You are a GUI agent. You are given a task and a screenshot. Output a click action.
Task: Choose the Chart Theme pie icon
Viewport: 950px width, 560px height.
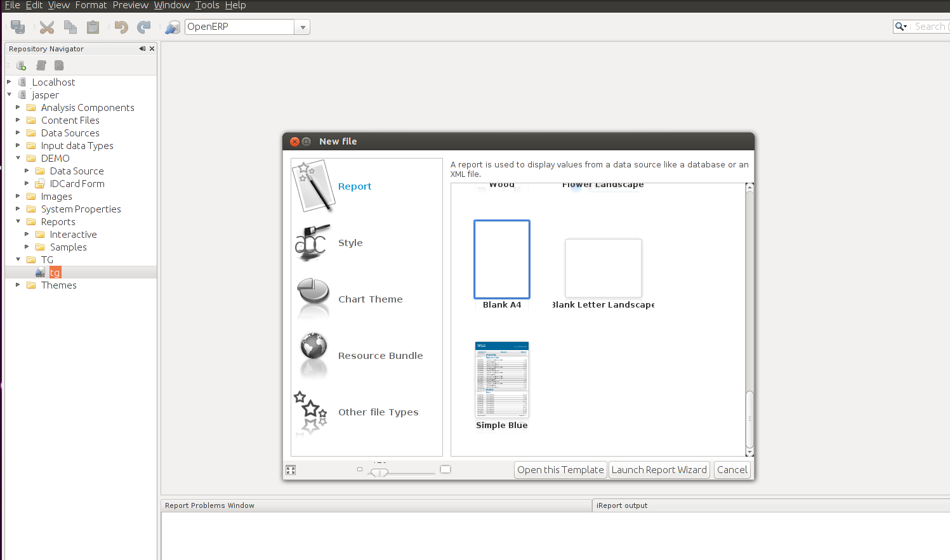click(x=313, y=299)
